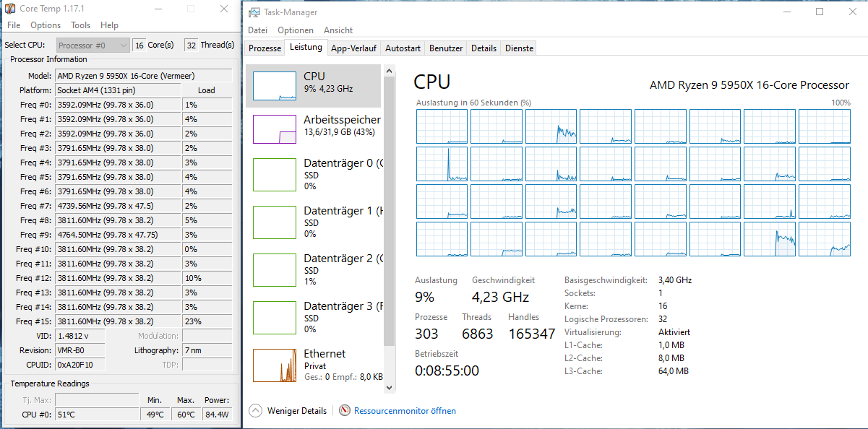Click the VID value 1.4812 v
Viewport: 868px width, 429px height.
[80, 336]
